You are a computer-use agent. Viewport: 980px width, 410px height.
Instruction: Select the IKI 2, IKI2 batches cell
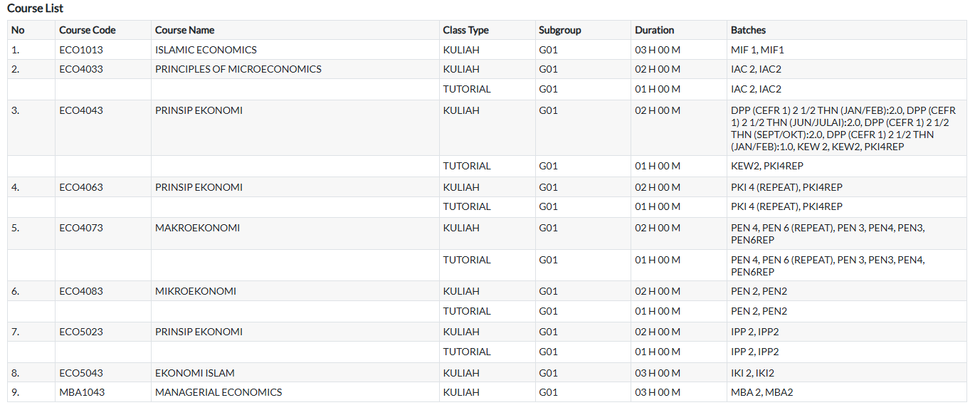752,373
